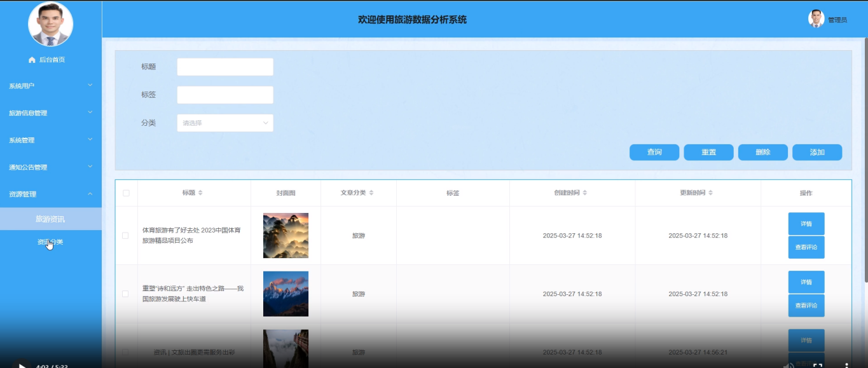Click update time 2025-03-27 14:56:21
The width and height of the screenshot is (868, 368).
point(698,352)
